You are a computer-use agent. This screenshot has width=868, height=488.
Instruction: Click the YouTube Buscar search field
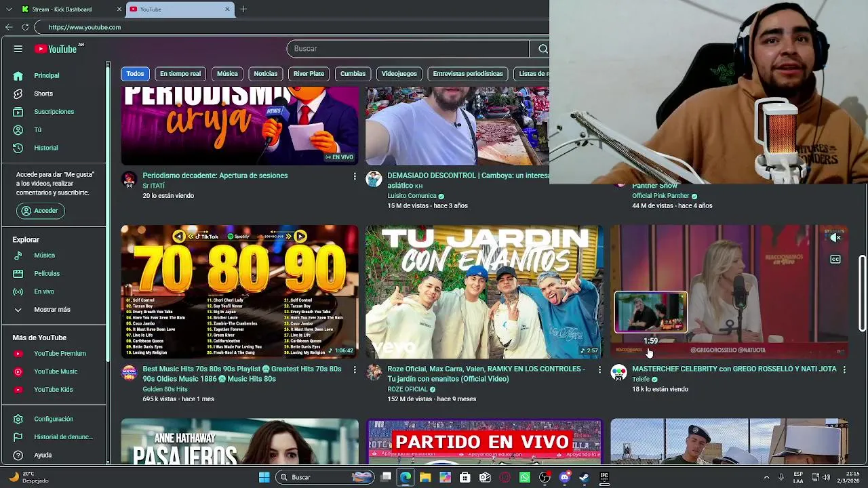click(408, 49)
